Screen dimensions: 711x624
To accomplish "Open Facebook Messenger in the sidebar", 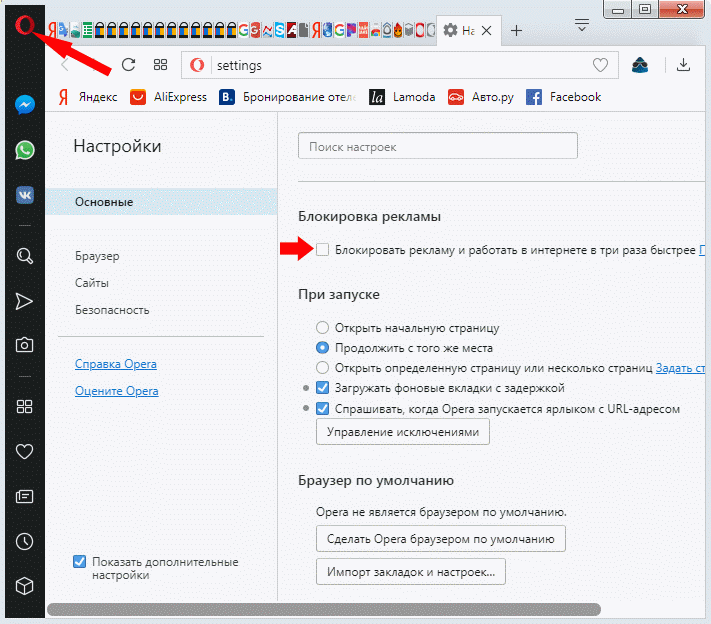I will pos(24,105).
